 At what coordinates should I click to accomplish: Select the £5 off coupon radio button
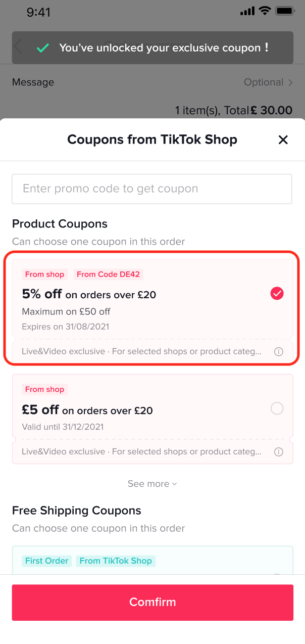[277, 408]
